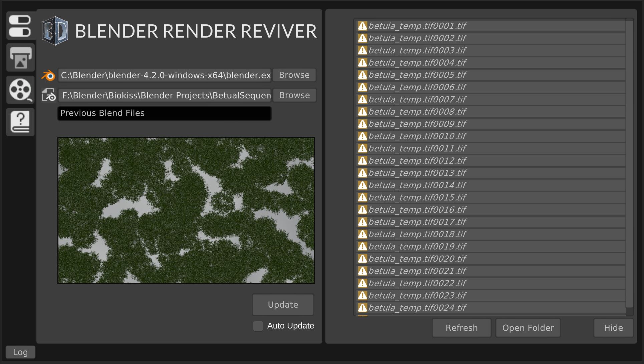Viewport: 644px width, 364px height.
Task: Click the blend file path field
Action: [x=165, y=95]
